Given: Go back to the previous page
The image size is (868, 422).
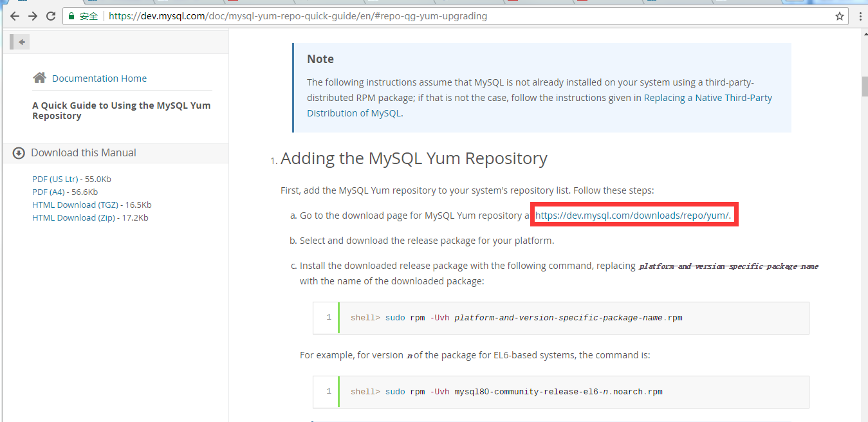Looking at the screenshot, I should (14, 16).
